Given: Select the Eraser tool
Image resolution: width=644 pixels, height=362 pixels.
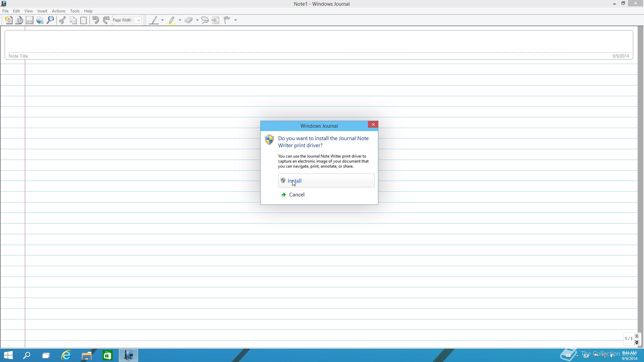Looking at the screenshot, I should click(189, 20).
